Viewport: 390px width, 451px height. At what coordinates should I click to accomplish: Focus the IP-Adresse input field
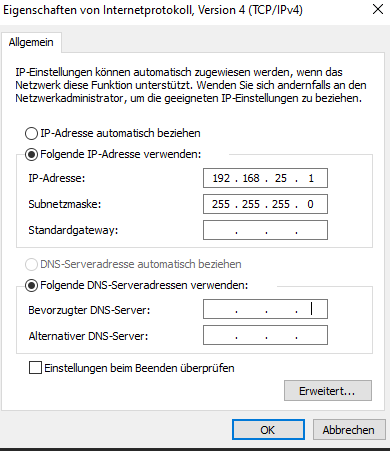tap(265, 178)
